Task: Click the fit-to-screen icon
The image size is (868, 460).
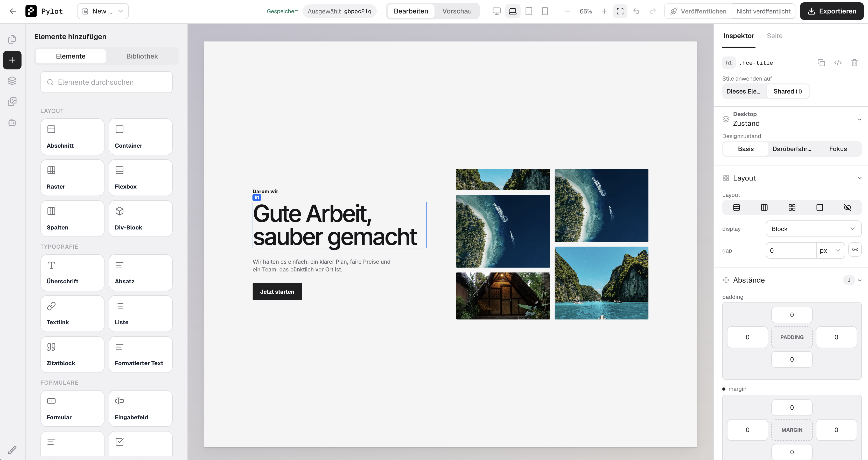Action: coord(620,11)
